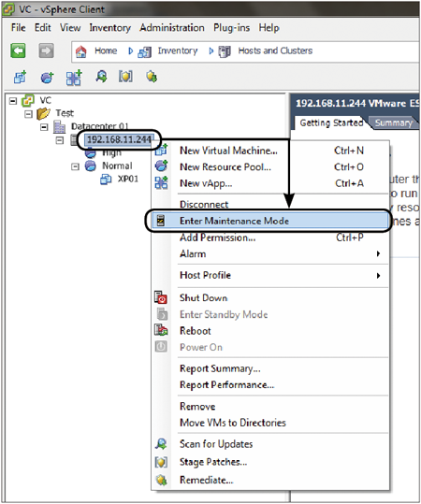421x504 pixels.
Task: Switch to the Summary tab
Action: [x=394, y=122]
